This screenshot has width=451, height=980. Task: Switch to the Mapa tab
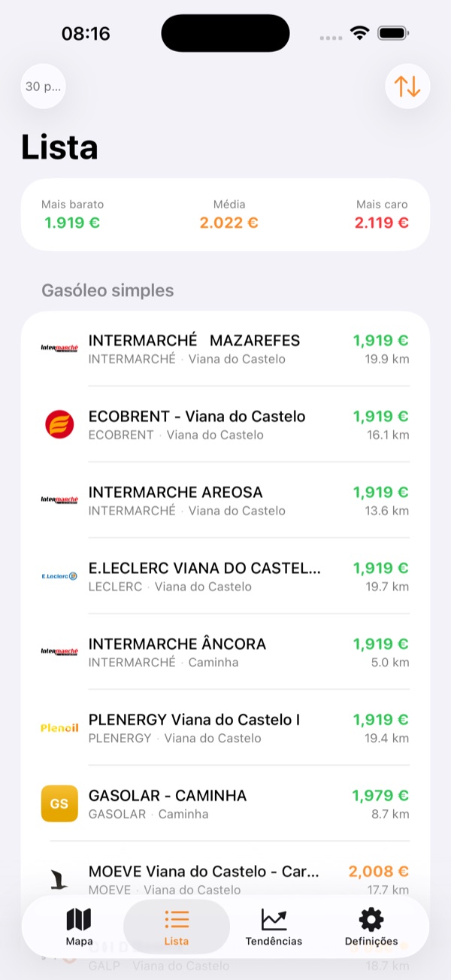(x=78, y=927)
